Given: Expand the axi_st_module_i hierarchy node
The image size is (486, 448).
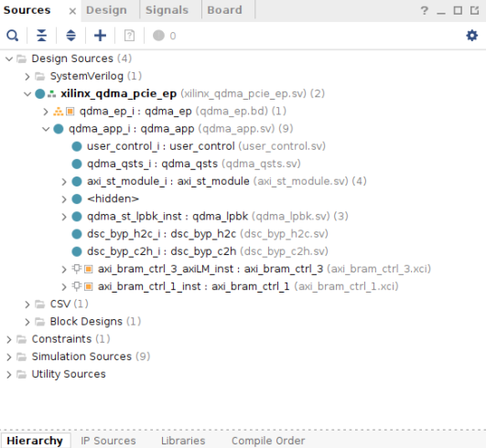Looking at the screenshot, I should pyautogui.click(x=64, y=181).
